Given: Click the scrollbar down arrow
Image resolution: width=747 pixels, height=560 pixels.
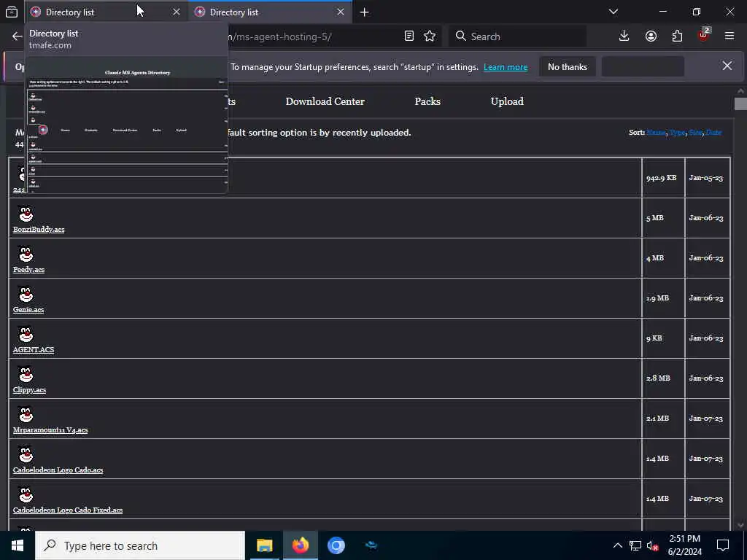Looking at the screenshot, I should tap(740, 525).
